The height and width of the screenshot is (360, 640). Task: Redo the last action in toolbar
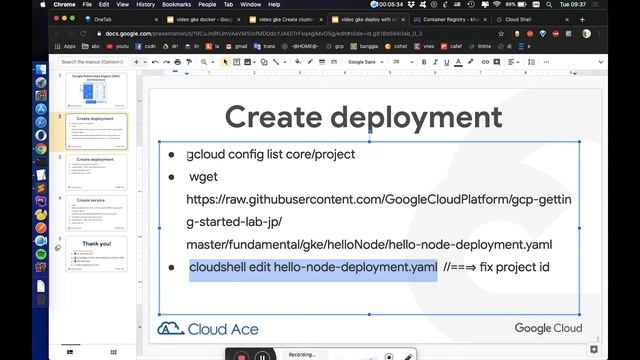(x=166, y=62)
